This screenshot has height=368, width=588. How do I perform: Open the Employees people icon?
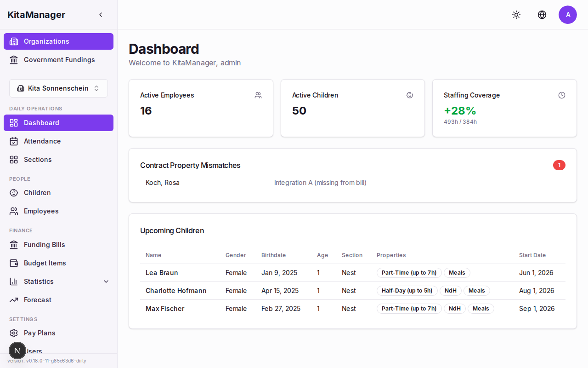point(14,211)
